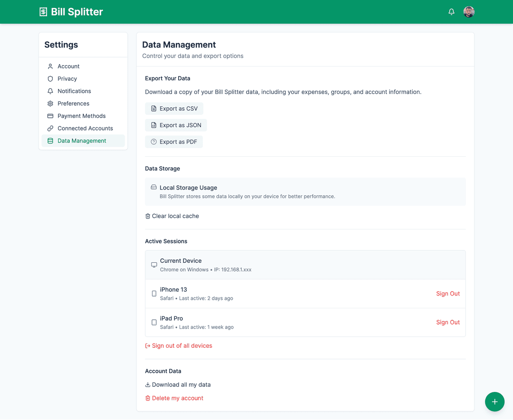
Task: Export data as JSON
Action: point(176,125)
